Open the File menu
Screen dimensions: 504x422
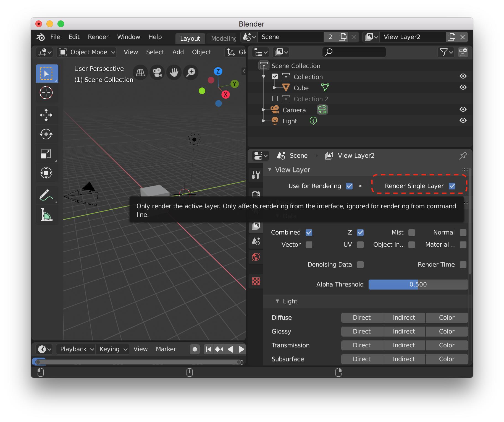pyautogui.click(x=55, y=37)
